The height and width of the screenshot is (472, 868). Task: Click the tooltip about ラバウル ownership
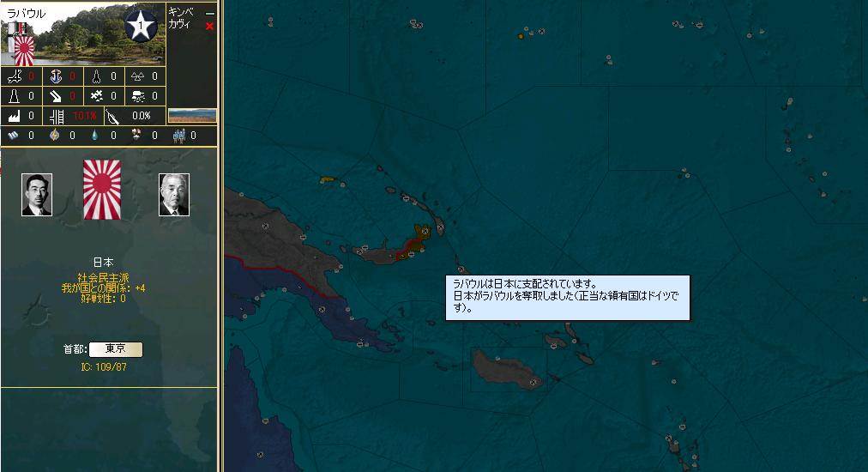pos(568,297)
